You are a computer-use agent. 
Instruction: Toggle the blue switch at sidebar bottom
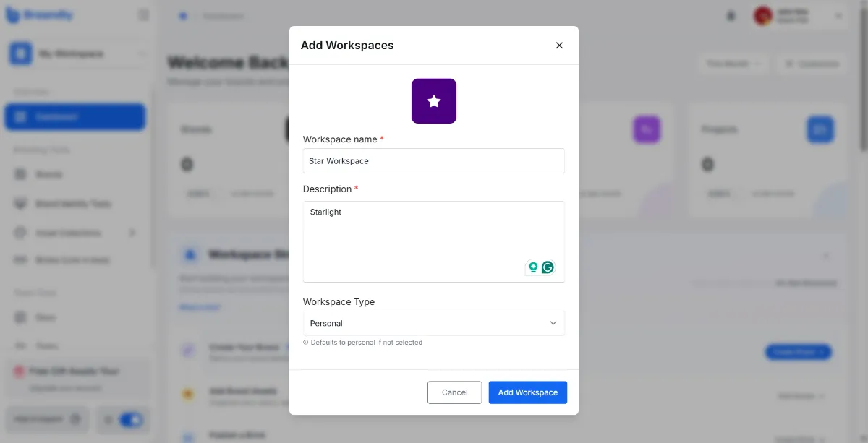(x=131, y=419)
